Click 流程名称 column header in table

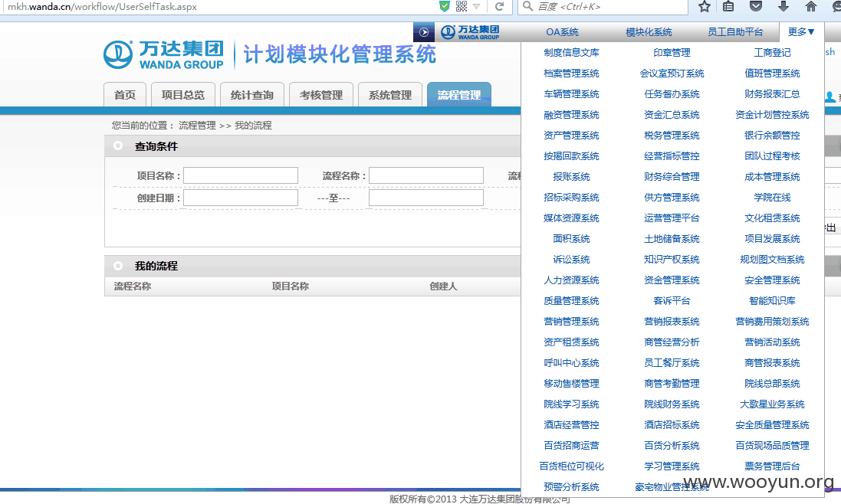(133, 286)
